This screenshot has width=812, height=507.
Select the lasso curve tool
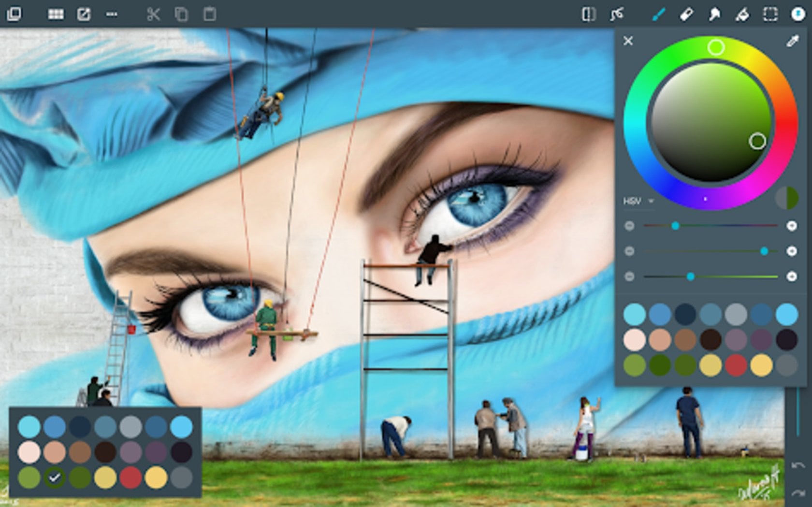617,15
